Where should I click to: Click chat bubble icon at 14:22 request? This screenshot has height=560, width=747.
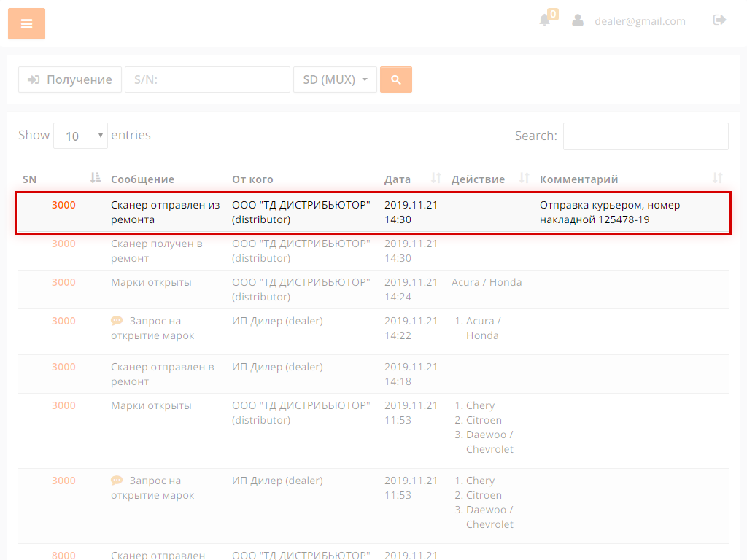coord(117,321)
